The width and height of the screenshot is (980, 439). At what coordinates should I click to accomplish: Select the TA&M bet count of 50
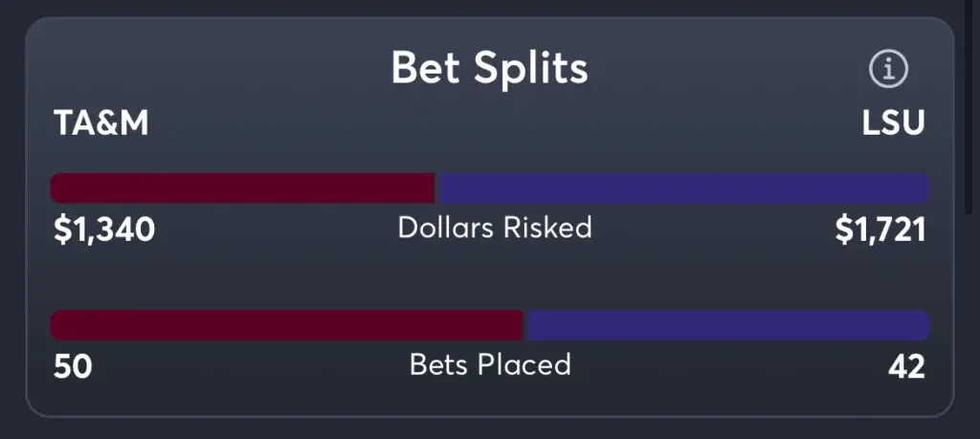73,366
